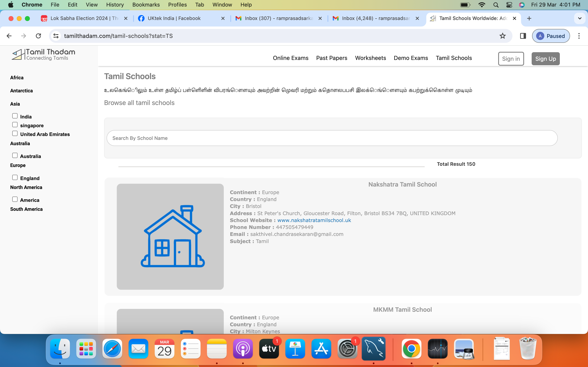The width and height of the screenshot is (588, 367).
Task: Bookmark this page with star icon
Action: pos(502,36)
